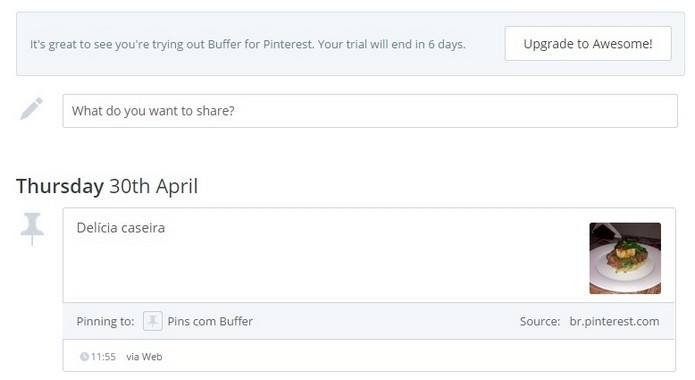Click the "via Web" label

(x=144, y=356)
